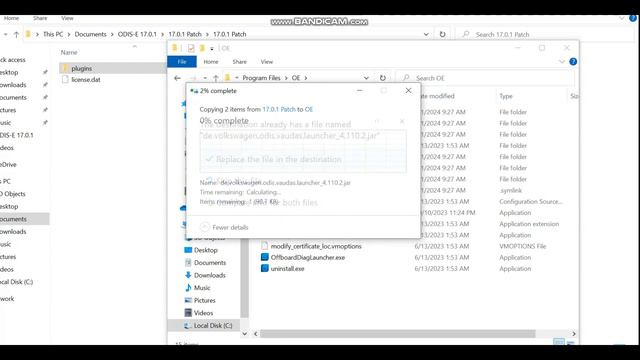Open Local Disk (C:) in Patch window sidebar

click(16, 282)
